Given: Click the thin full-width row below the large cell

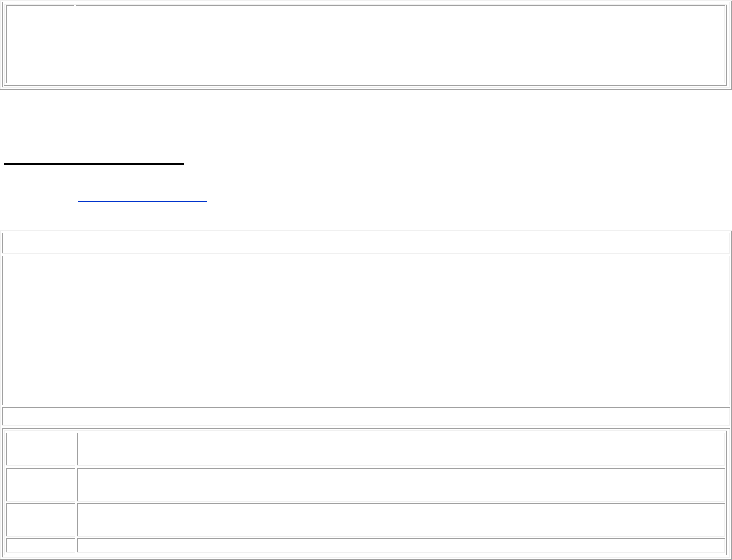Looking at the screenshot, I should [x=366, y=416].
